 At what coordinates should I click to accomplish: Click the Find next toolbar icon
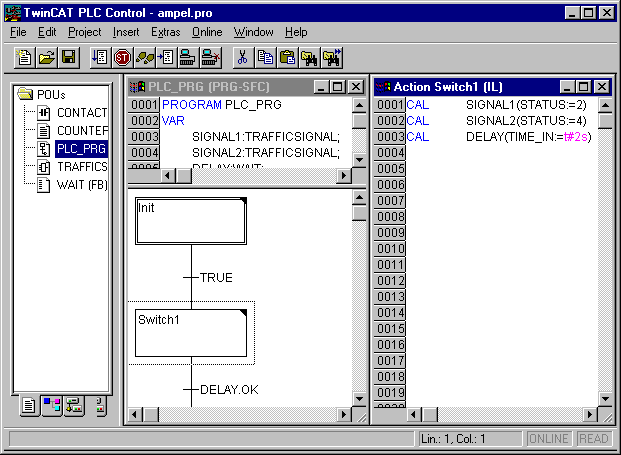(331, 58)
